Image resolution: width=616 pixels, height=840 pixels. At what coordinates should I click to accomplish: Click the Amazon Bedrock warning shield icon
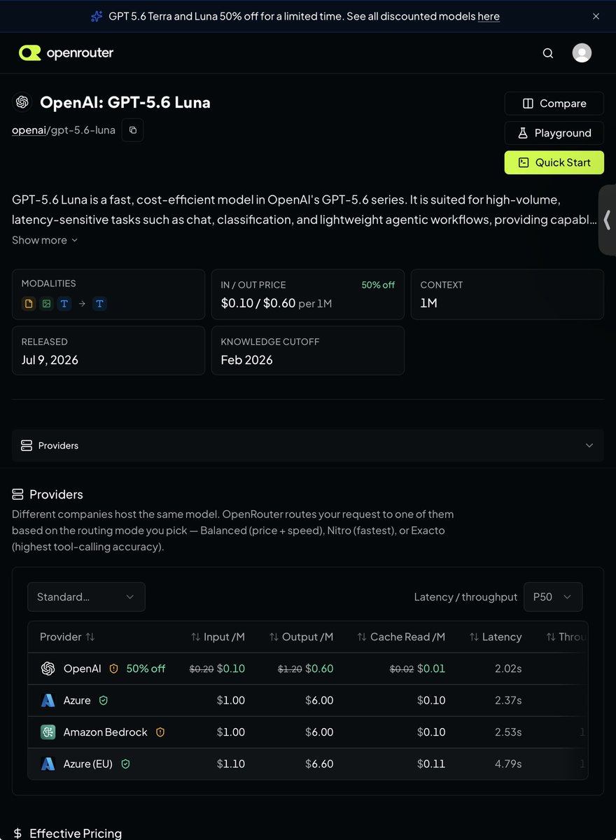pyautogui.click(x=160, y=732)
